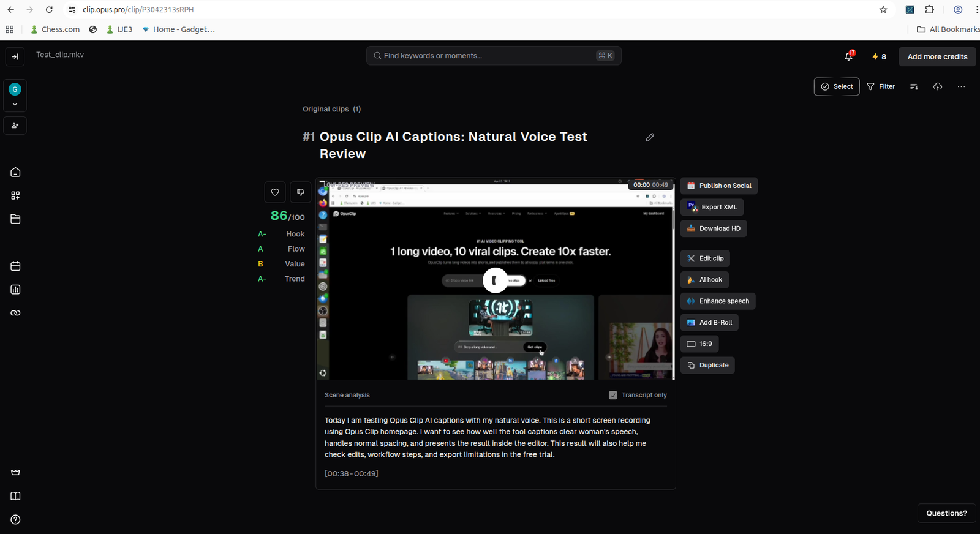
Task: Click the cloud upload icon
Action: click(938, 86)
